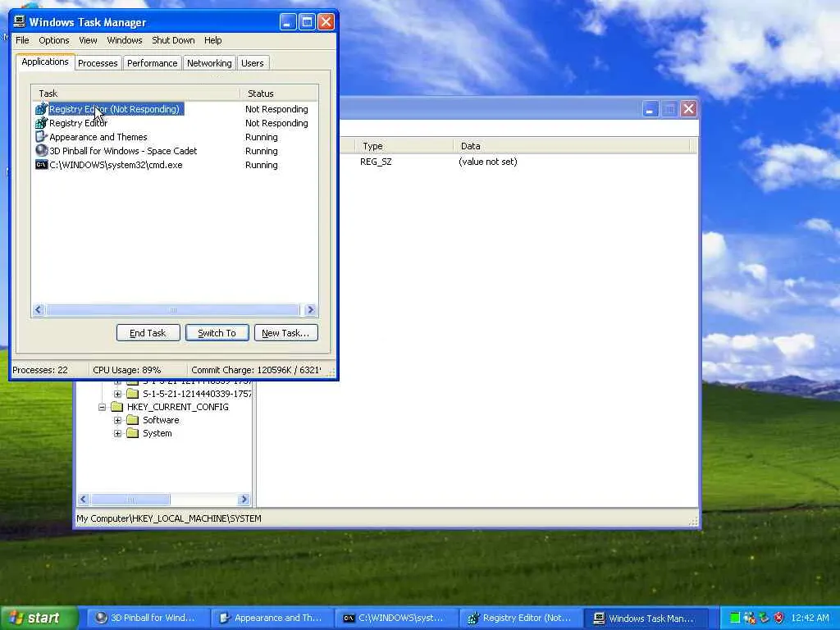840x630 pixels.
Task: Sort tasks by the Status column header
Action: (x=279, y=94)
